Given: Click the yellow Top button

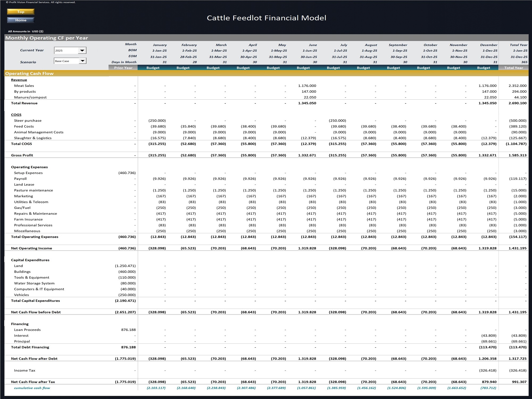Looking at the screenshot, I should click(21, 12).
